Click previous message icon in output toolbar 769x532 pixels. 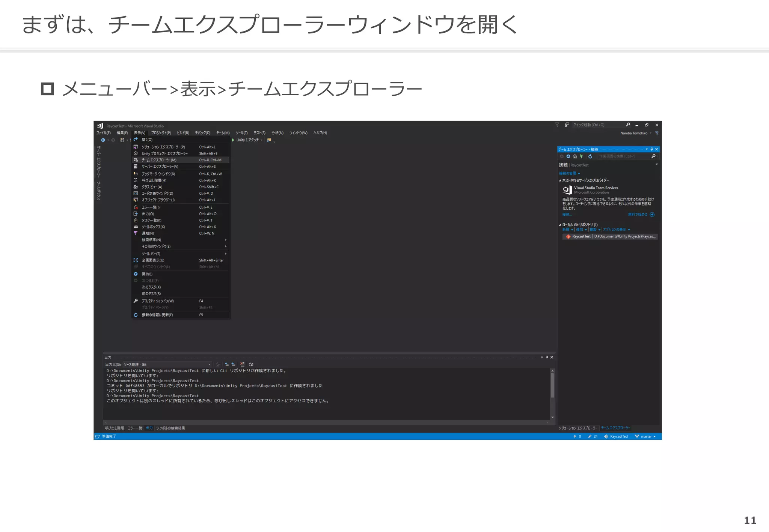tap(227, 364)
